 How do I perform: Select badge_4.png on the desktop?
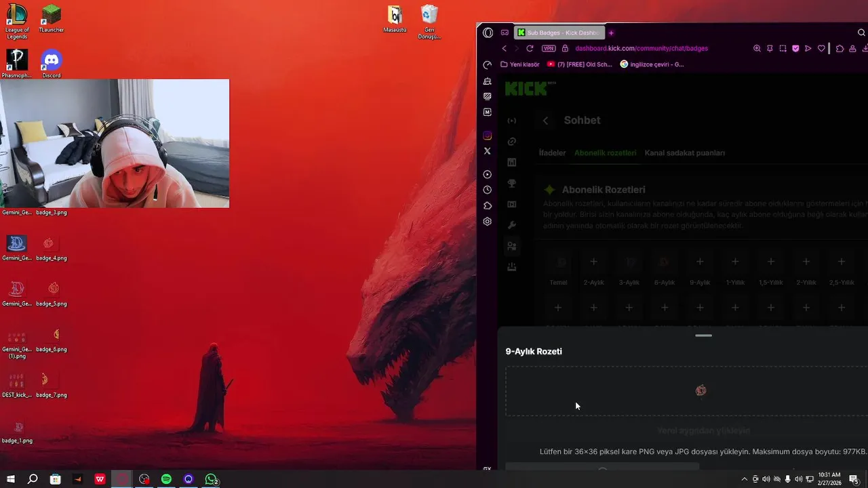tap(52, 248)
